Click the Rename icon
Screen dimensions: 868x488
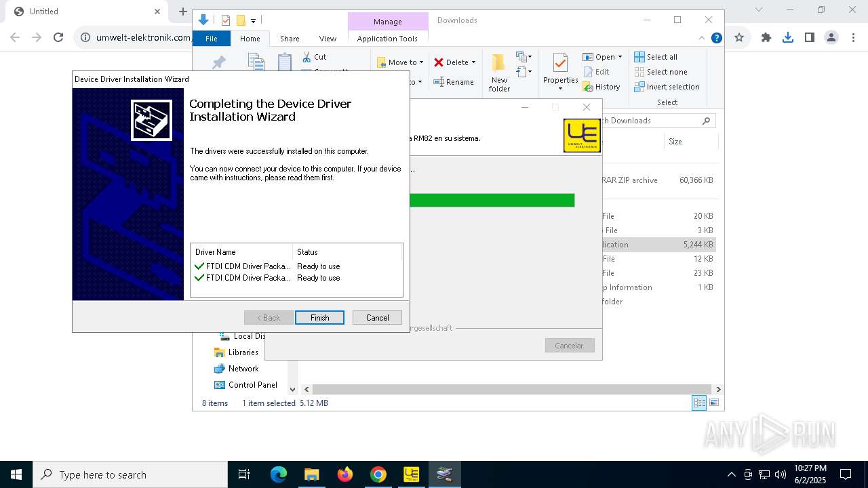pos(439,82)
